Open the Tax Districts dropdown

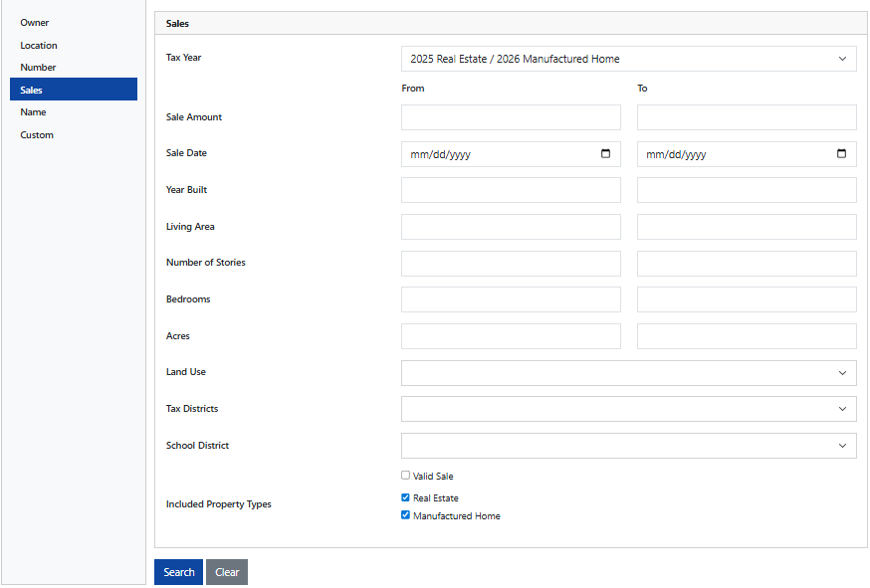(628, 409)
